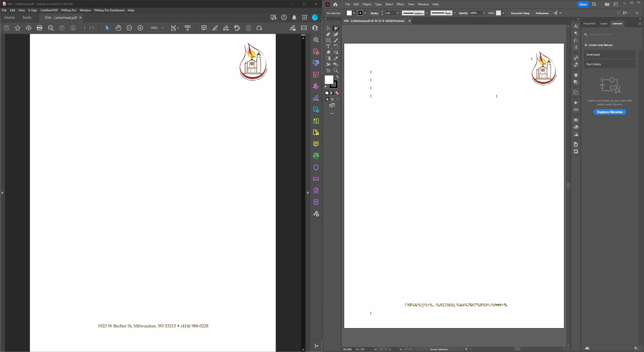Click the Acrobat Print icon
This screenshot has height=352, width=644.
pos(39,28)
